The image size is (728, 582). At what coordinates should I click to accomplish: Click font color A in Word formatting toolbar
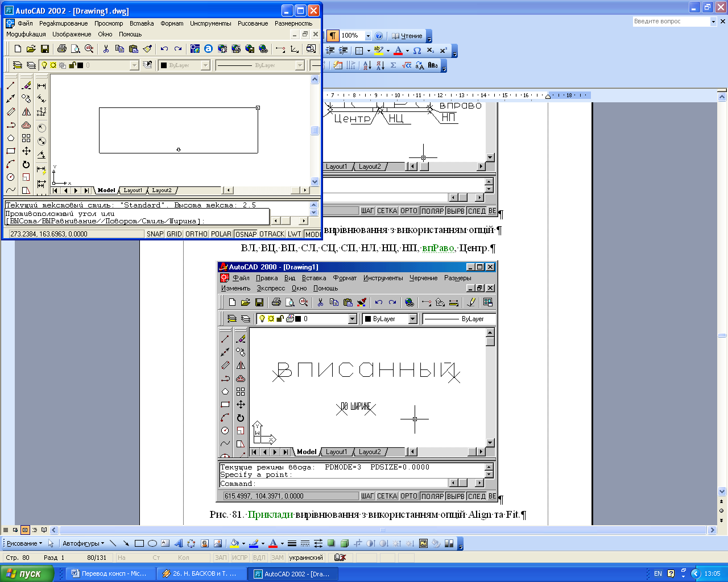point(398,51)
